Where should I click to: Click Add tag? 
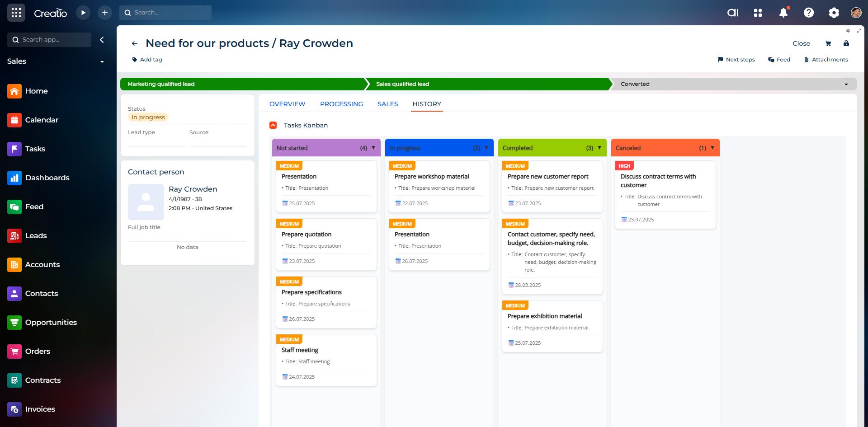coord(147,60)
